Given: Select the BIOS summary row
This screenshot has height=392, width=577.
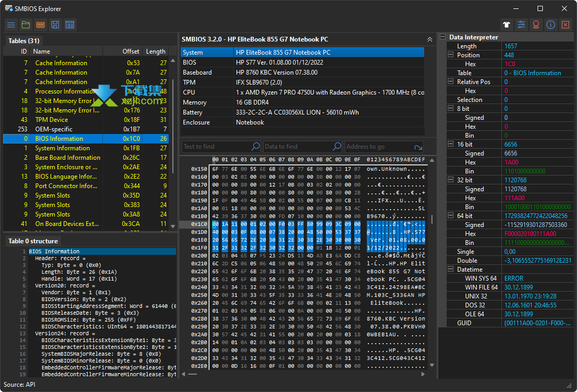Looking at the screenshot, I should [x=302, y=62].
